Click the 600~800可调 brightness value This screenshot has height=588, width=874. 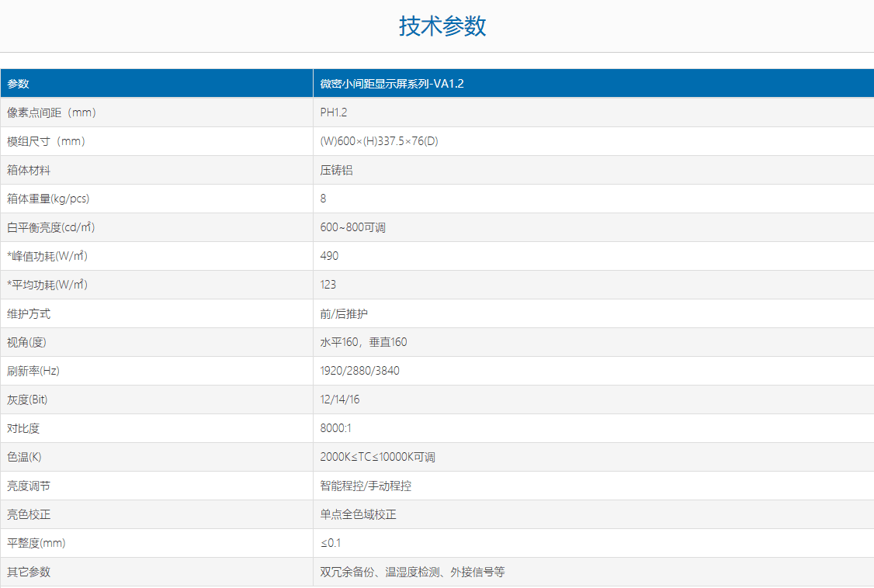coord(353,227)
